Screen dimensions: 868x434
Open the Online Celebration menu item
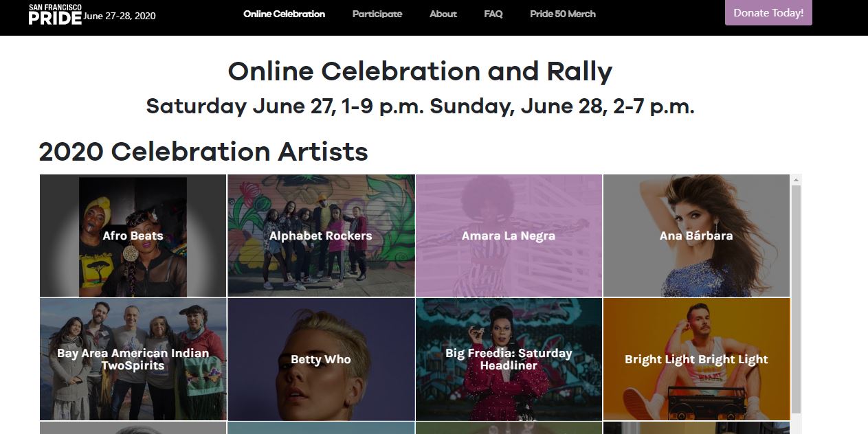284,14
